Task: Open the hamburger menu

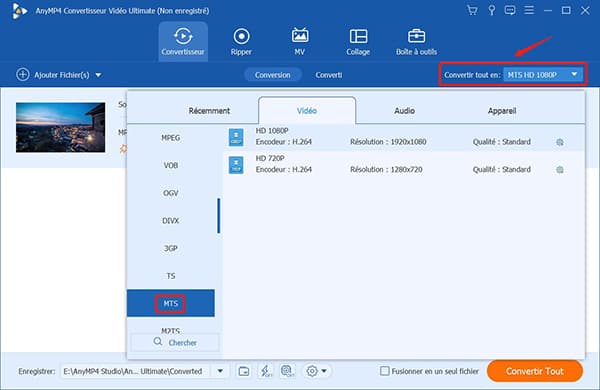Action: tap(529, 10)
